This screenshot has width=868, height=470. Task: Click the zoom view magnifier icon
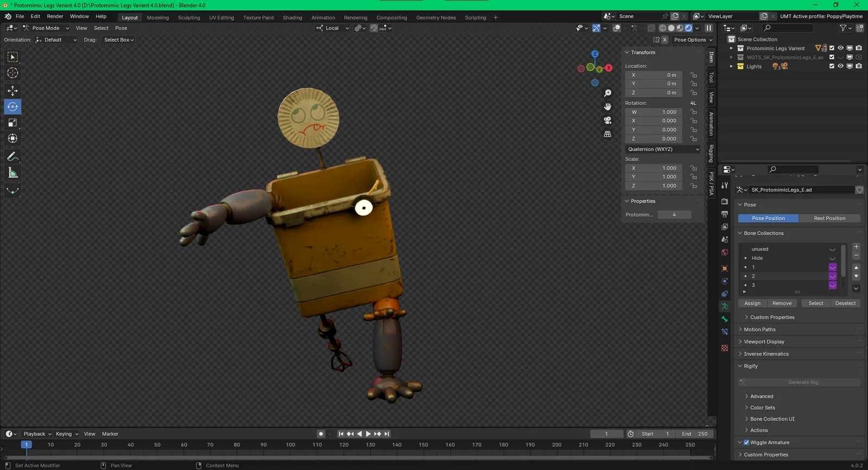(608, 93)
